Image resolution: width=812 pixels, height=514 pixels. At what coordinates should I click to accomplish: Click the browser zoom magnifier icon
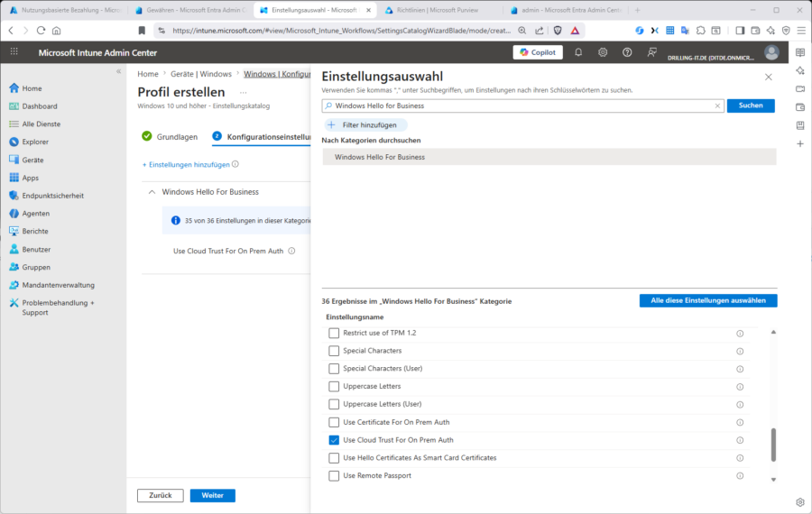tap(522, 31)
